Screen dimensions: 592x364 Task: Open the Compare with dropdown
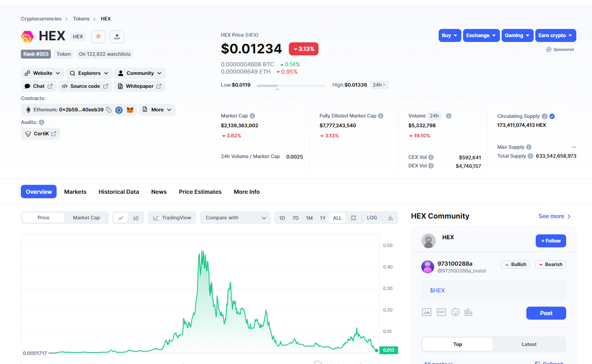pyautogui.click(x=235, y=218)
